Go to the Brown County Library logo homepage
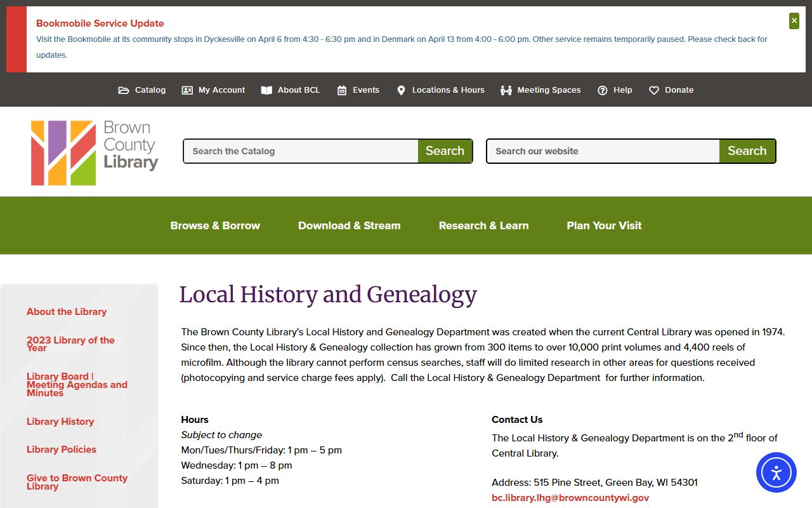 pyautogui.click(x=94, y=153)
